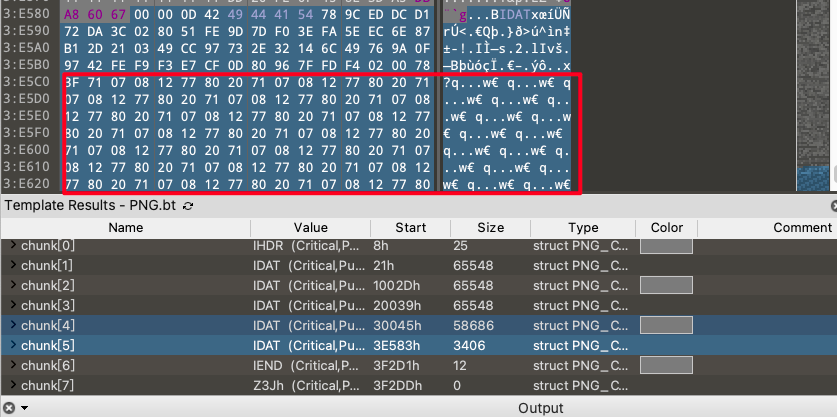Click the 3:E5C0 address row in hex view

tap(30, 83)
